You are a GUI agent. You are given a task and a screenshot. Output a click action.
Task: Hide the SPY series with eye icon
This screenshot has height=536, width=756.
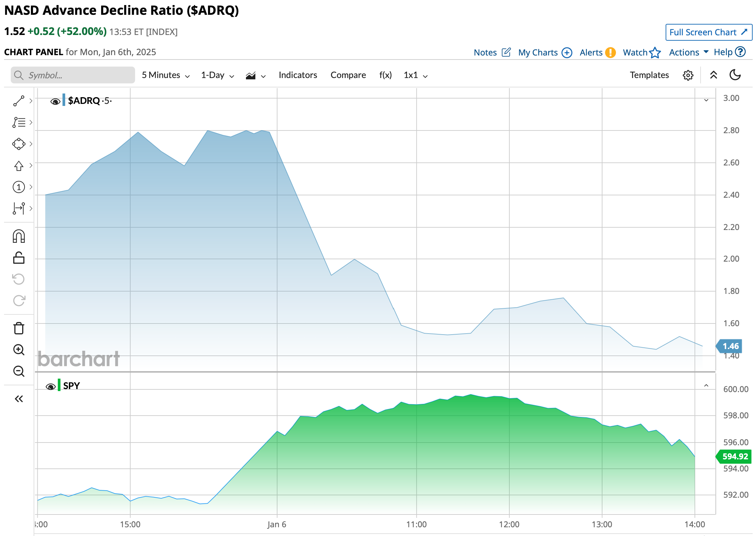pyautogui.click(x=51, y=386)
